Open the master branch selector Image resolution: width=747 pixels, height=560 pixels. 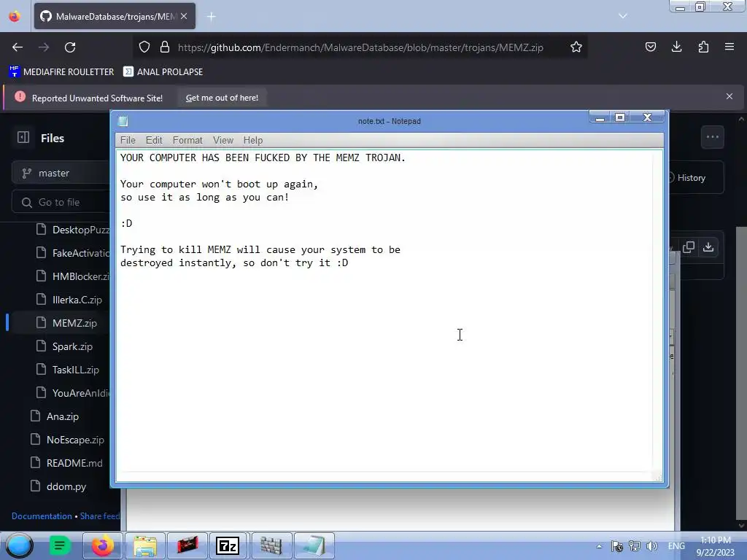pos(62,174)
